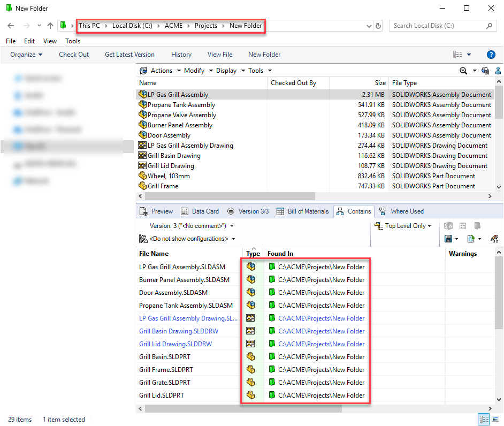Open the Organize dropdown
Screen dimensions: 504x426
pos(26,55)
